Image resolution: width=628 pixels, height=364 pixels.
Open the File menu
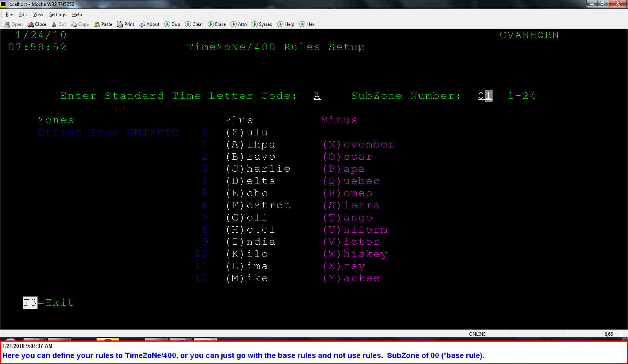tap(9, 15)
